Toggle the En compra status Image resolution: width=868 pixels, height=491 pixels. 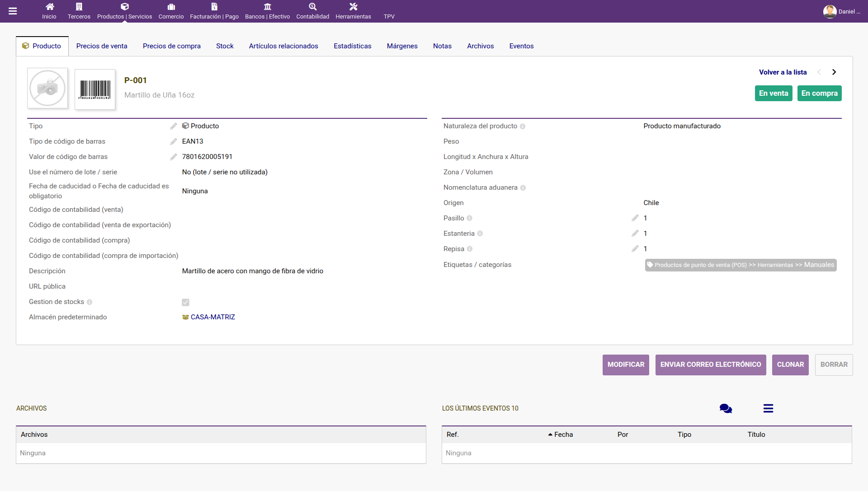819,94
